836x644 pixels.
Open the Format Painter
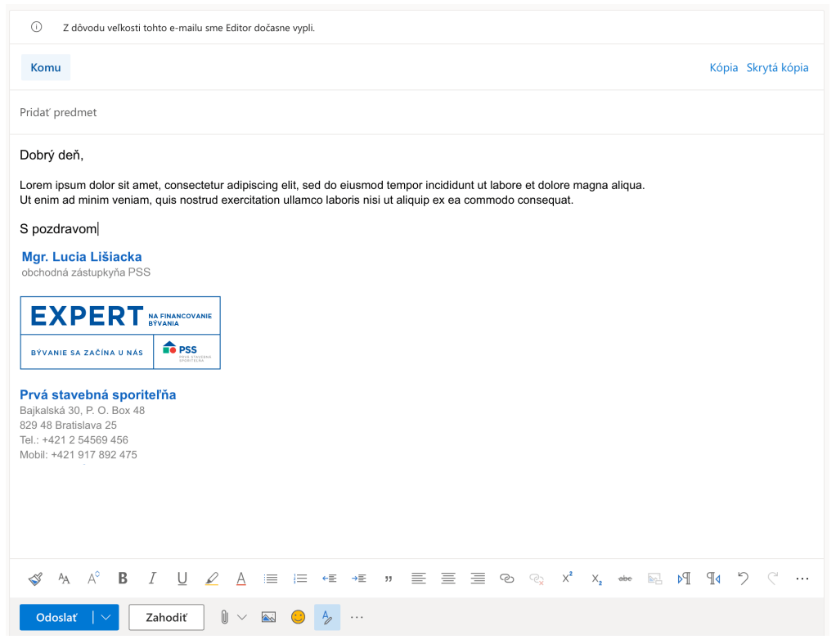(x=35, y=578)
